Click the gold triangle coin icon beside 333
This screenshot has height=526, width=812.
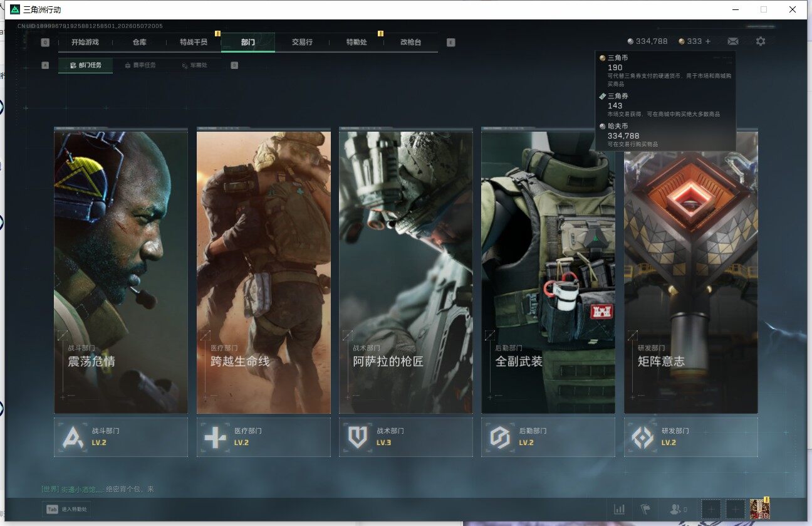682,41
